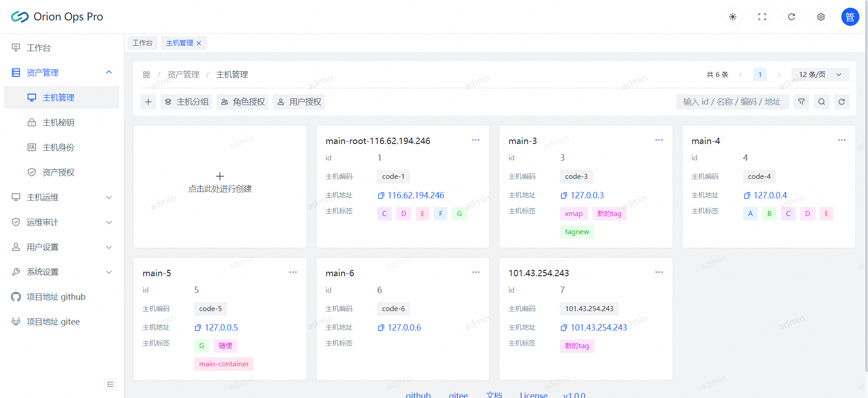Toggle the light/dark theme sun icon
The image size is (868, 398).
click(732, 17)
